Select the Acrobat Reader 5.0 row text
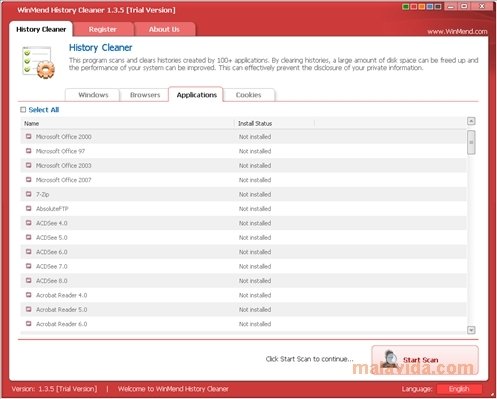The image size is (497, 399). 61,309
